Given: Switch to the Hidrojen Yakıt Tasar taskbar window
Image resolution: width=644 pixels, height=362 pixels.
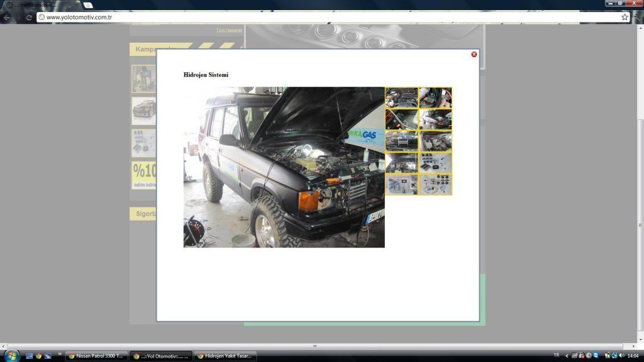Looking at the screenshot, I should tap(225, 356).
